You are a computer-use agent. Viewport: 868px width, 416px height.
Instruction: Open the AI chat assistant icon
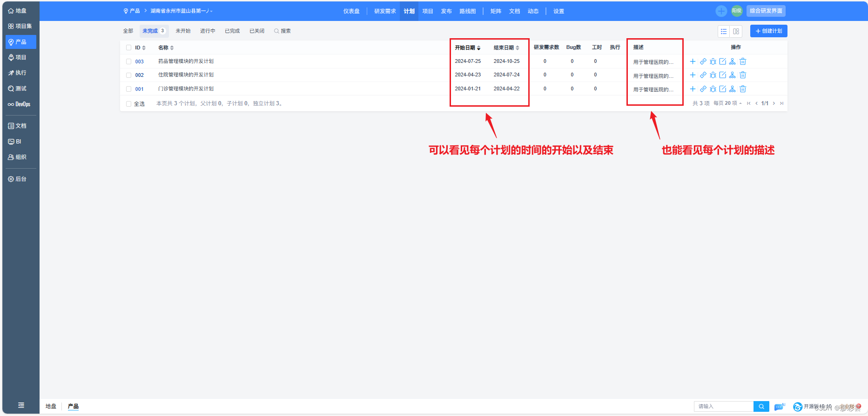click(x=779, y=407)
